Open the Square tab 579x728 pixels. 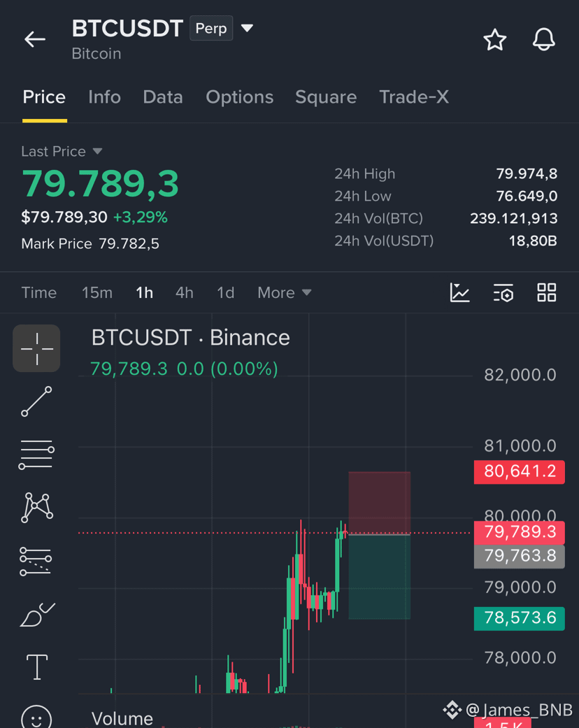click(326, 97)
